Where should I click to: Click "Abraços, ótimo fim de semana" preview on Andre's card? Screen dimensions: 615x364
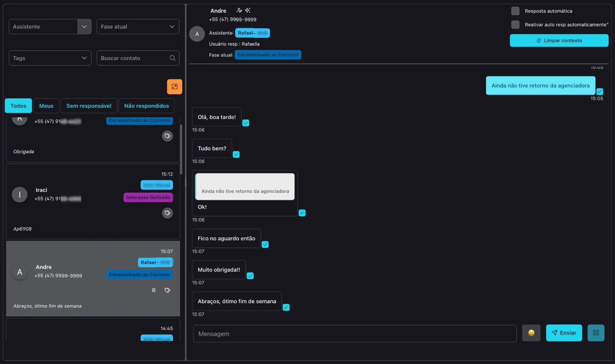(x=47, y=306)
